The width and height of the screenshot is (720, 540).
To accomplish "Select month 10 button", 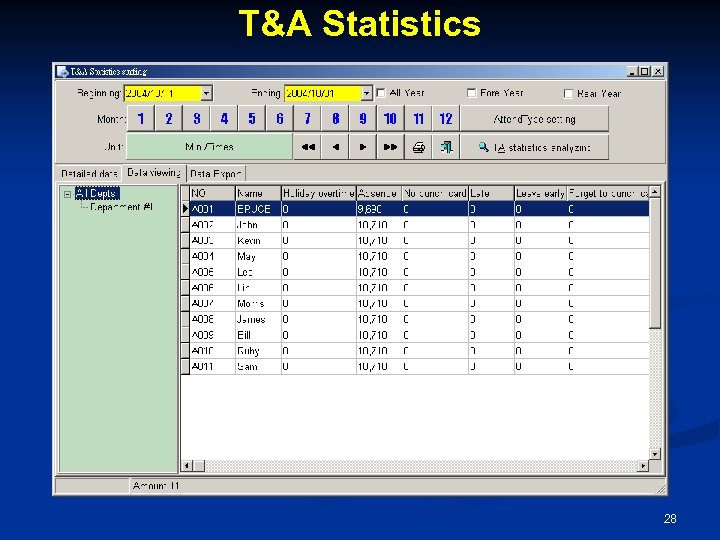I will click(390, 119).
